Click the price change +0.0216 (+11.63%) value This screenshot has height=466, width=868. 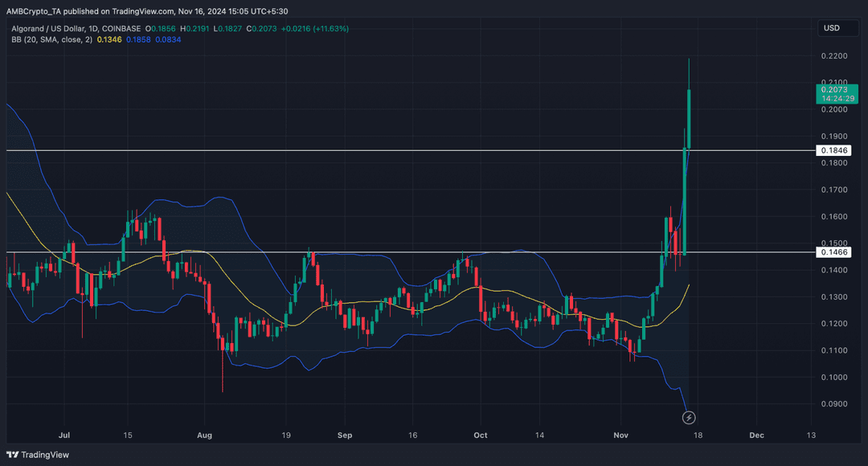[304, 28]
